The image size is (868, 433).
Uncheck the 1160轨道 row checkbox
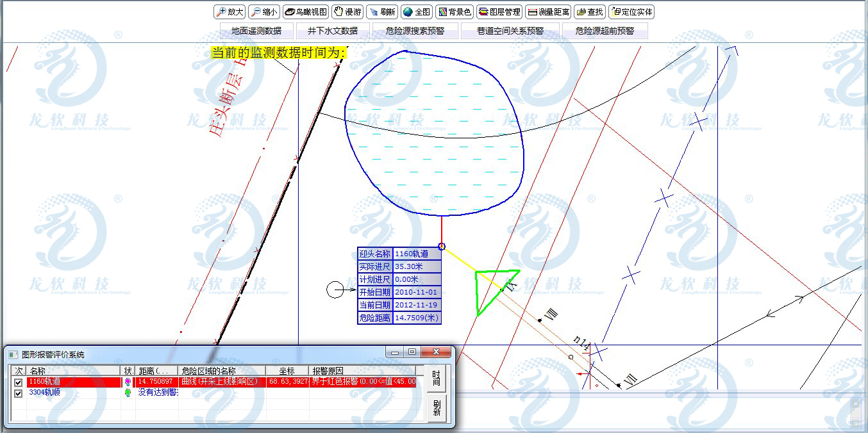point(19,382)
